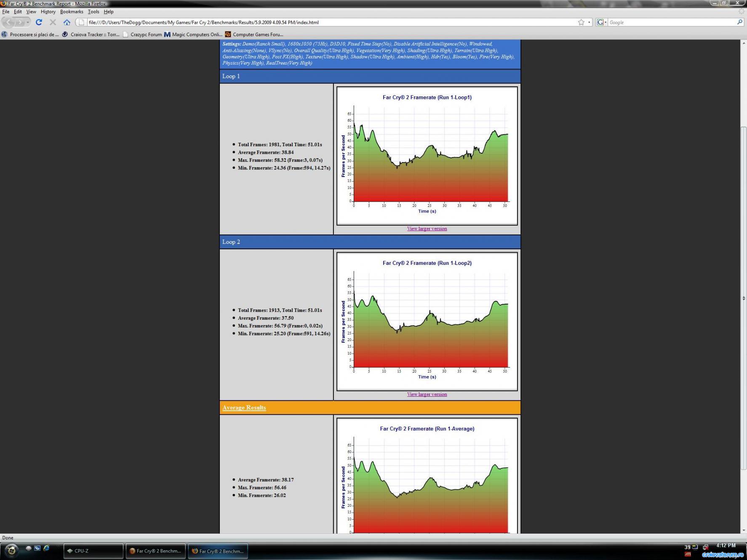Click the Average Results heading link

tap(244, 408)
